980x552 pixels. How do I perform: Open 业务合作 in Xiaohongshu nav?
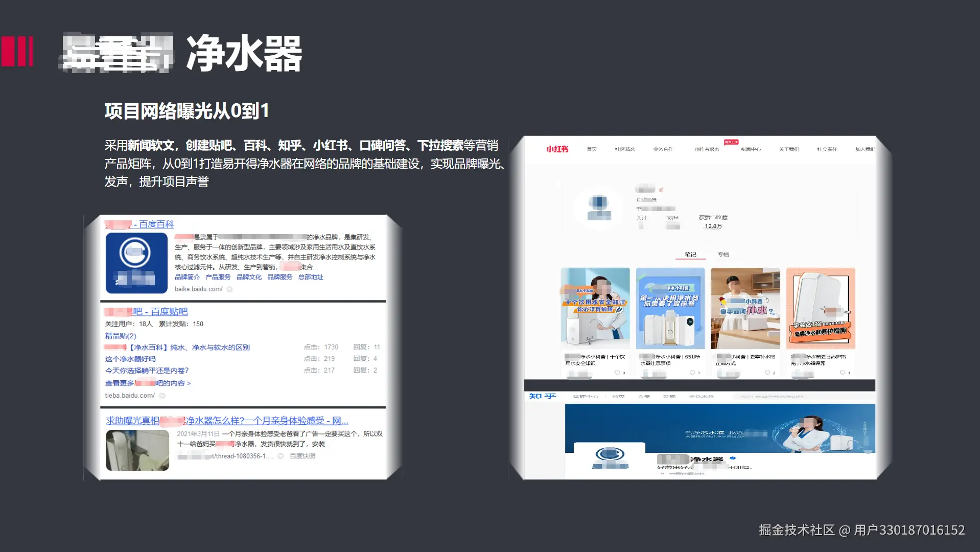coord(663,149)
